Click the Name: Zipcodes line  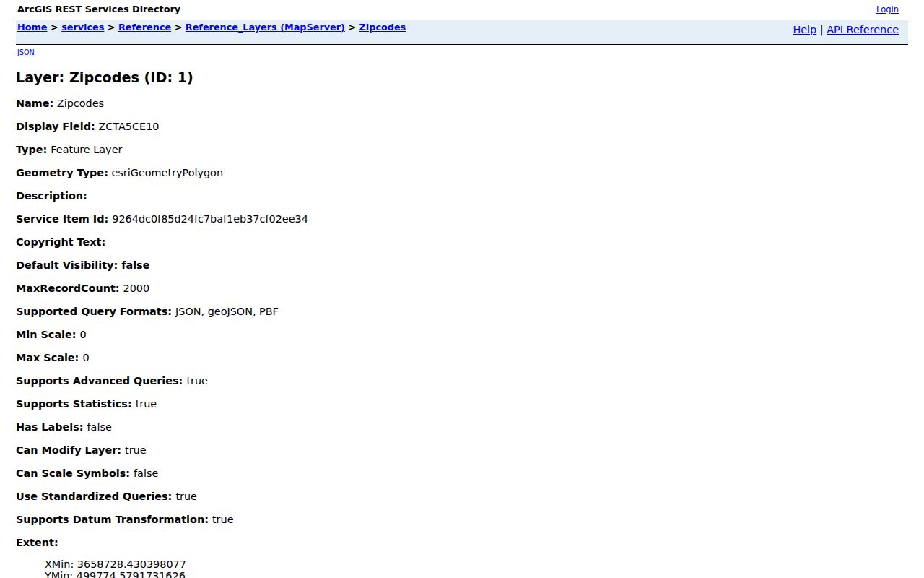[60, 103]
